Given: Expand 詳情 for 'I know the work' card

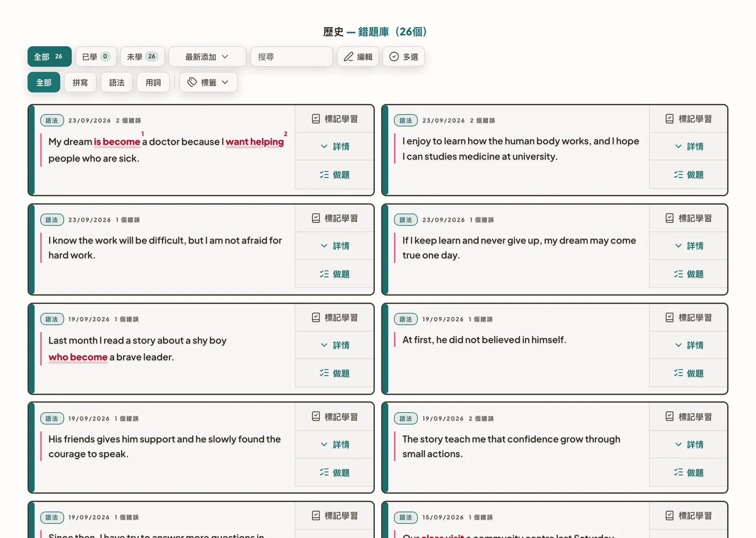Looking at the screenshot, I should coord(335,246).
